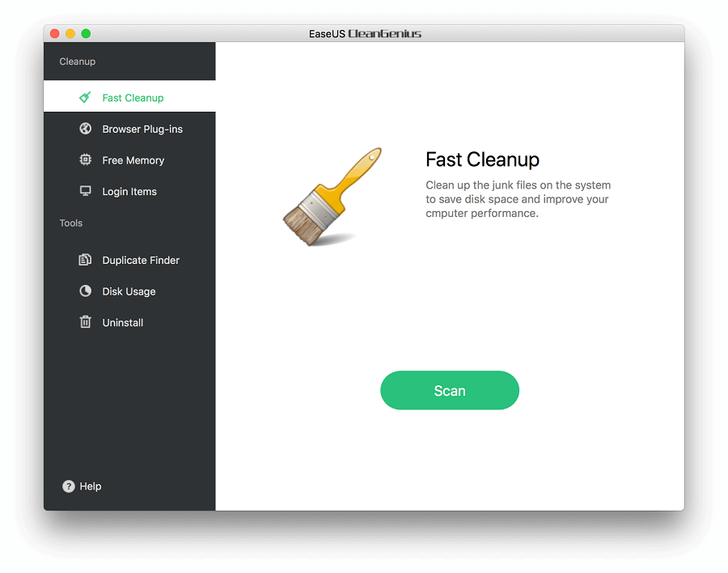The image size is (728, 573).
Task: Open Disk Usage tool
Action: click(129, 291)
